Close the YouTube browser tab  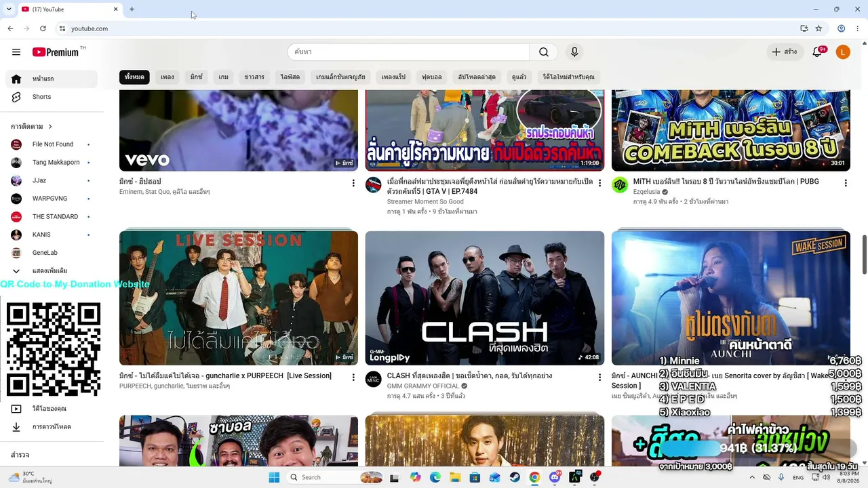[115, 9]
